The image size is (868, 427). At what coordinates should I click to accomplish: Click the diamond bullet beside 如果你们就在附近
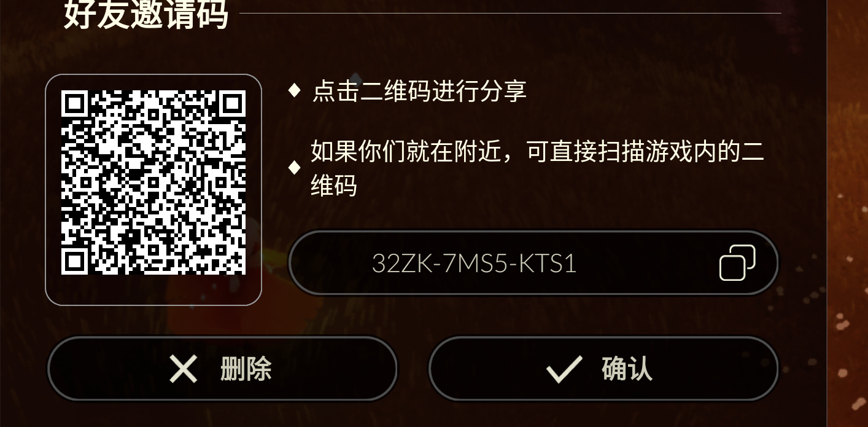[295, 167]
